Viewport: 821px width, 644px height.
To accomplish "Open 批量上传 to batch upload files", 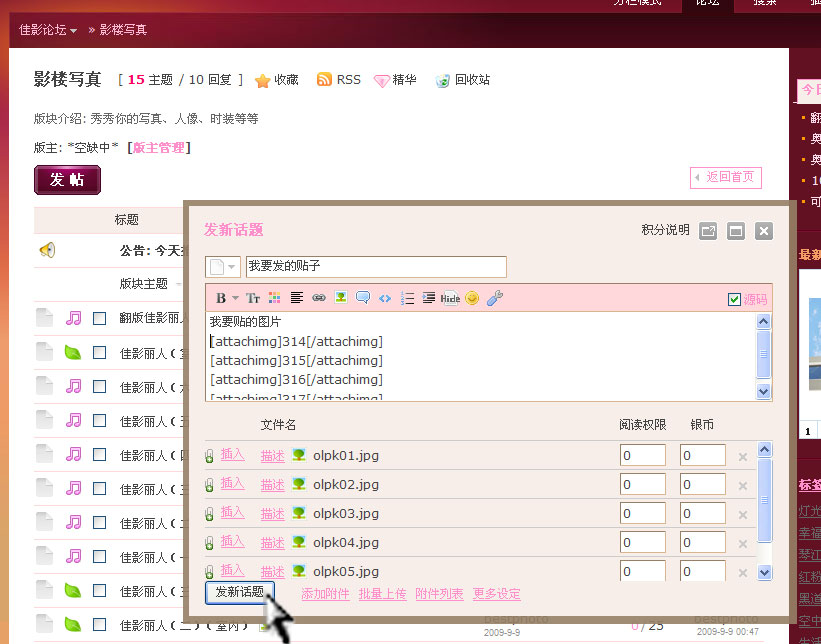I will pyautogui.click(x=381, y=593).
